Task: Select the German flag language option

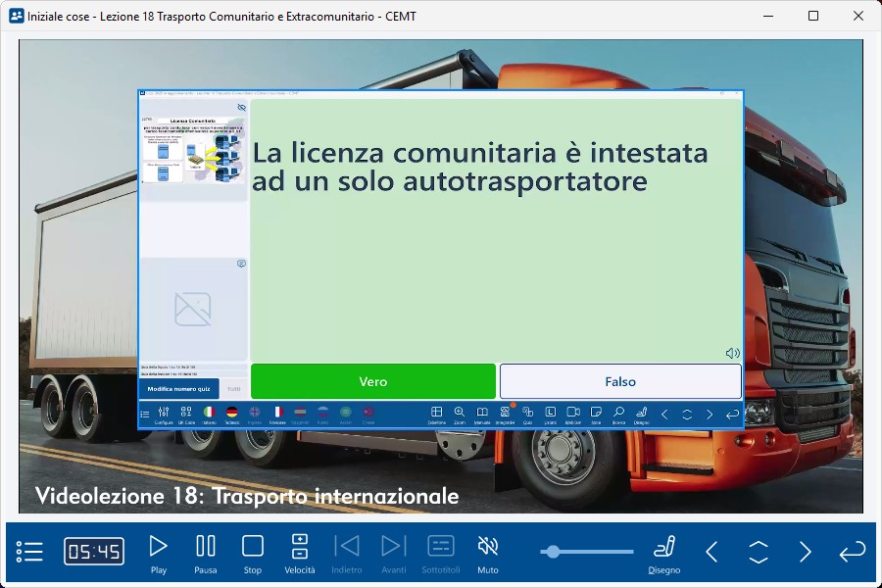Action: 232,413
